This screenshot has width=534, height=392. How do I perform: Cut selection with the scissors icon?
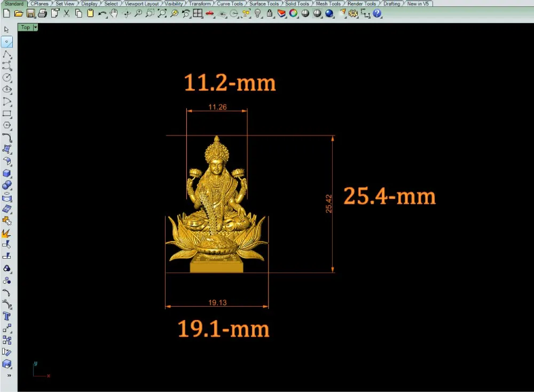coord(67,14)
